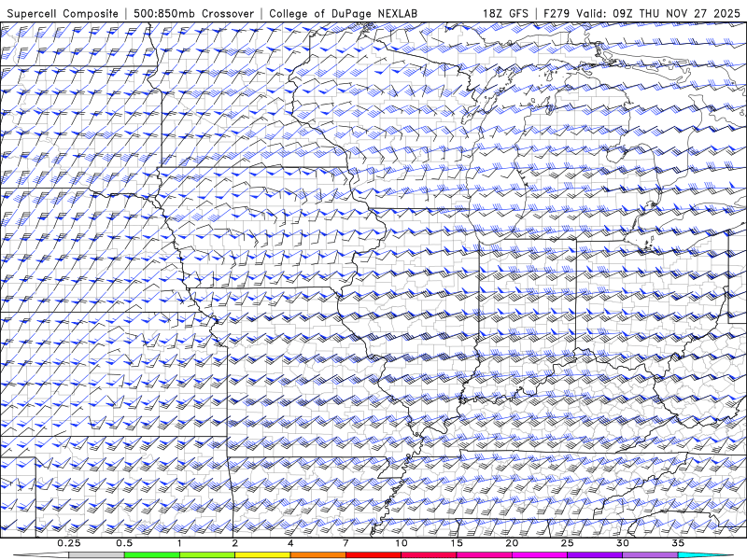Click the '2' scale label
747x560 pixels.
tap(235, 543)
